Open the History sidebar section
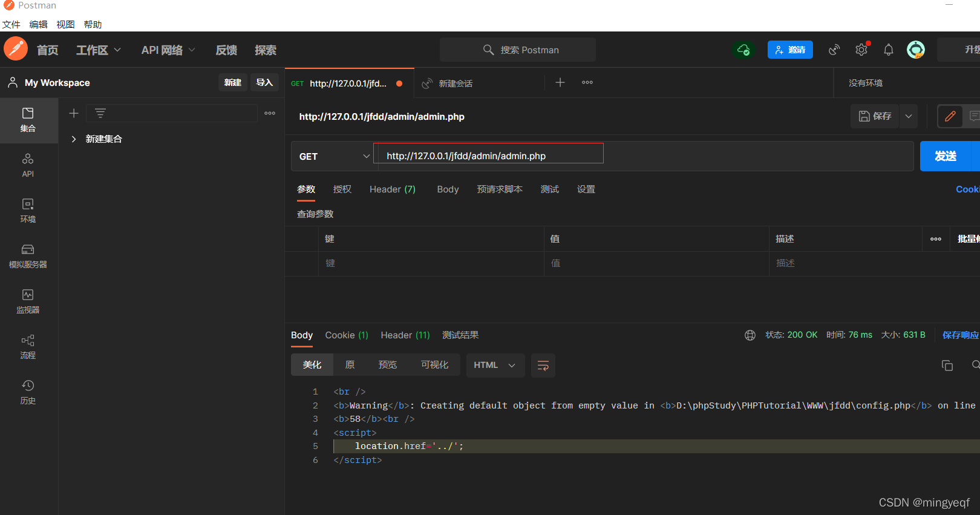980x515 pixels. pyautogui.click(x=28, y=392)
